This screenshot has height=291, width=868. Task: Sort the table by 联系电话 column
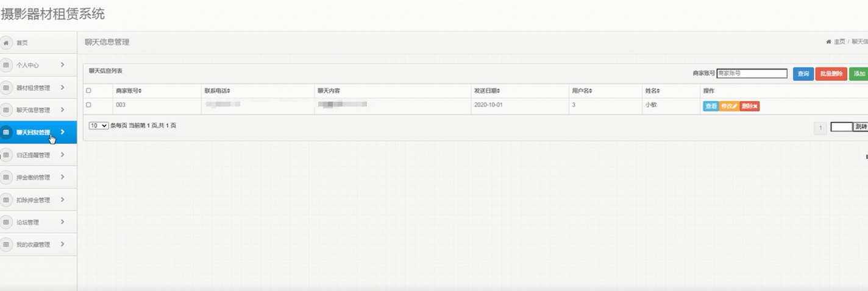[218, 91]
